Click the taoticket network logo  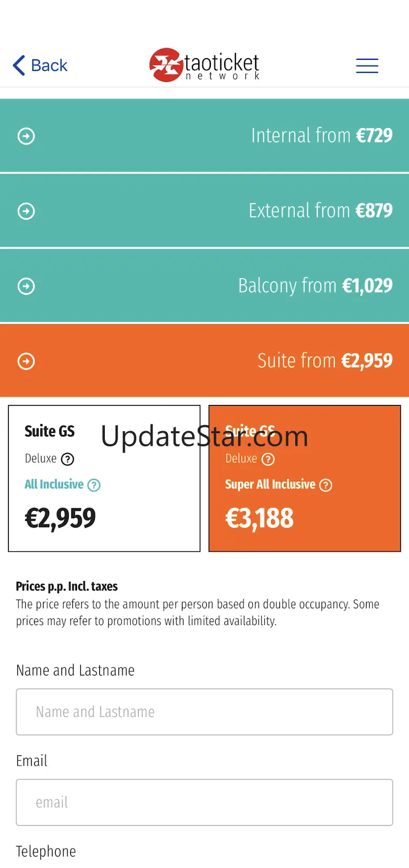pos(204,65)
